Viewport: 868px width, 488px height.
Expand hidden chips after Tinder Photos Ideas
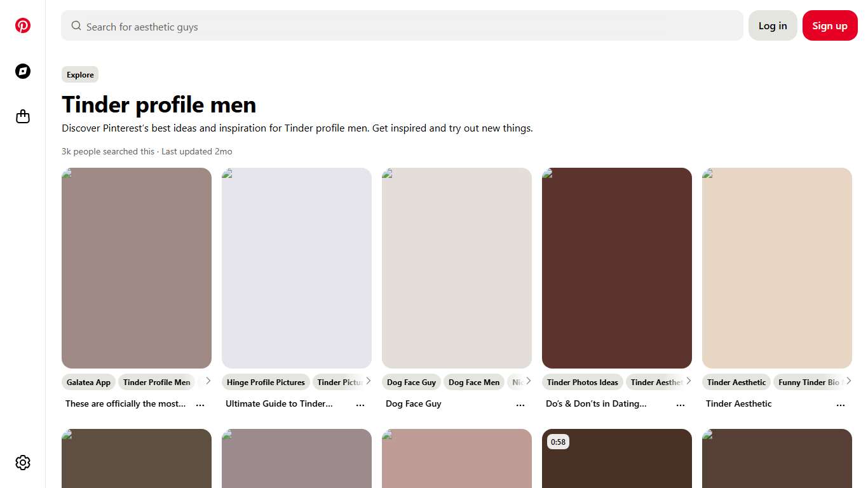pos(689,380)
